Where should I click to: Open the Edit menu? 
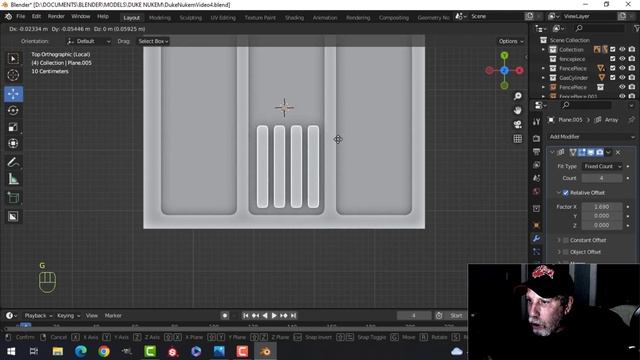[36, 16]
